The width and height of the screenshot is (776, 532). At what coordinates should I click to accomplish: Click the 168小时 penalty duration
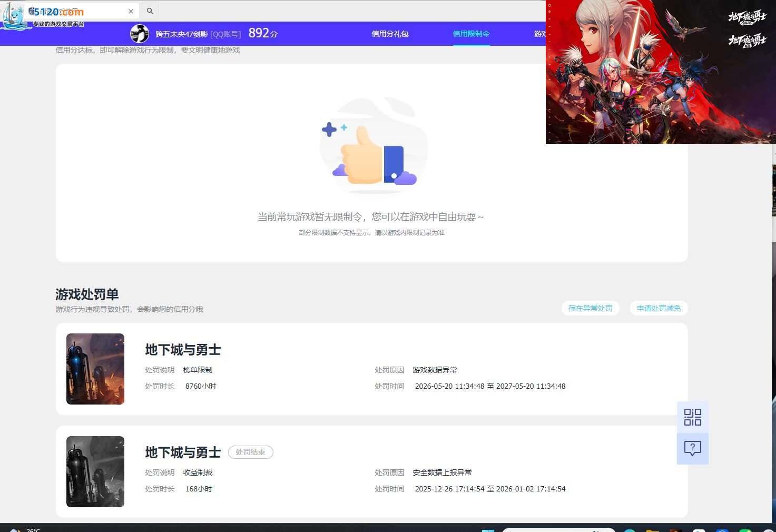199,489
